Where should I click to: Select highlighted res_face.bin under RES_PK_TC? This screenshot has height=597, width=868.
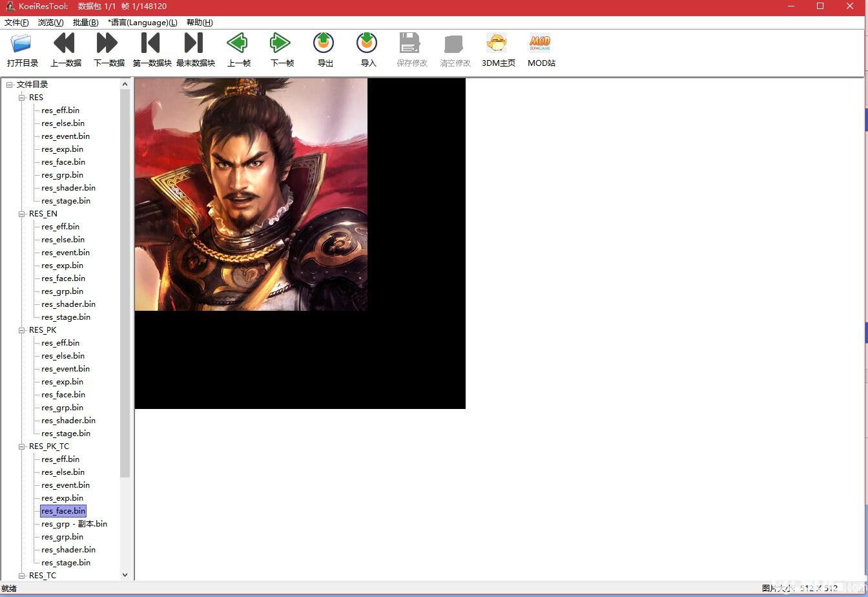pos(63,511)
